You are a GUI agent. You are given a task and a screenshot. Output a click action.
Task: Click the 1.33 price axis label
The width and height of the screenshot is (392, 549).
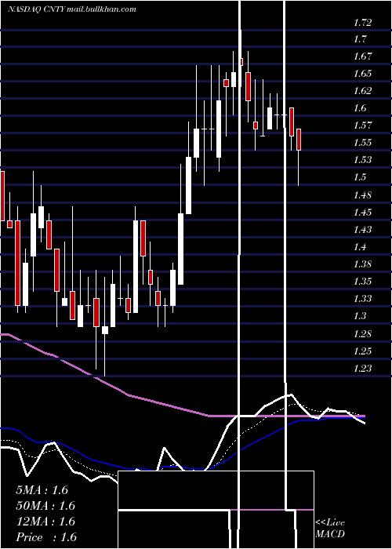[x=362, y=299]
